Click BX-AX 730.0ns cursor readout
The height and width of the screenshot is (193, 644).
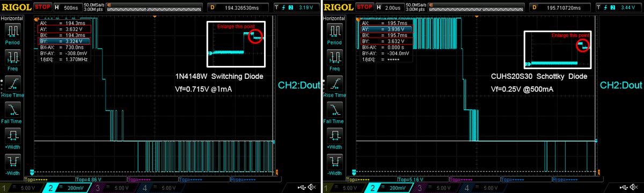[64, 47]
